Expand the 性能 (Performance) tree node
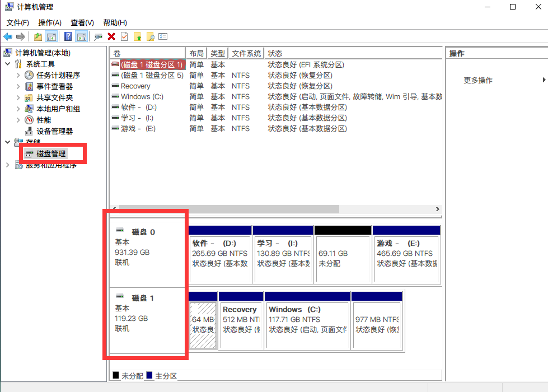The width and height of the screenshot is (548, 392). pos(18,120)
